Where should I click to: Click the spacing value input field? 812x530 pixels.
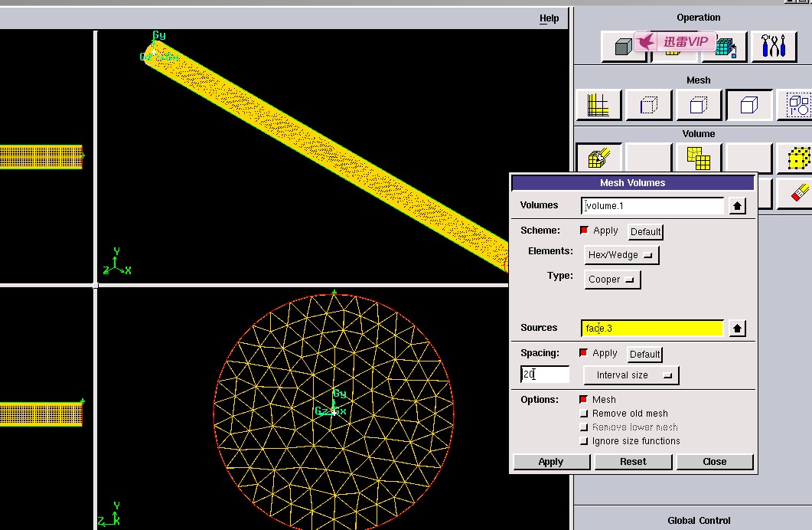coord(545,375)
